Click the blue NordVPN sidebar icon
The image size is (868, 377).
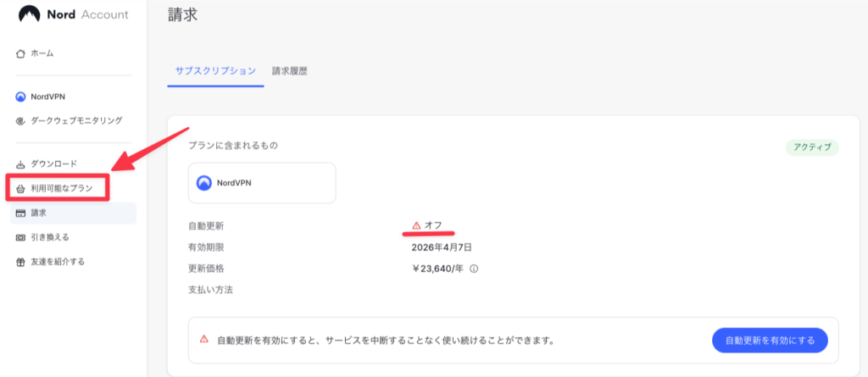20,97
